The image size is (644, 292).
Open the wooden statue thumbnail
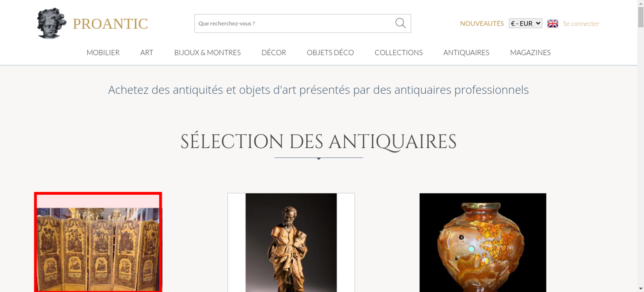(291, 242)
